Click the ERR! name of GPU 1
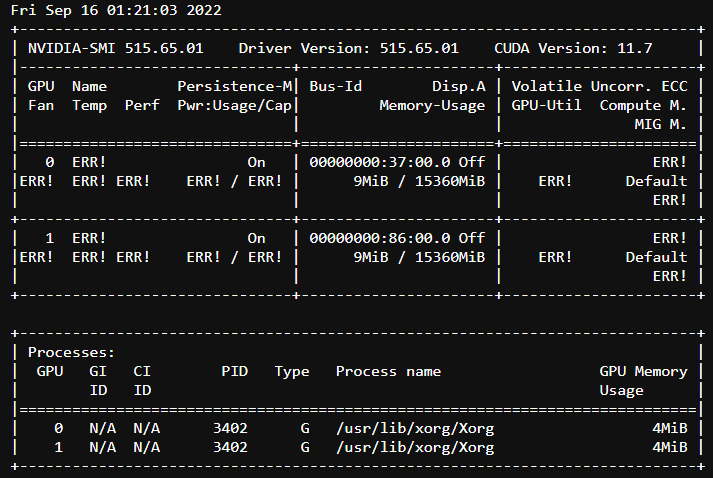713x478 pixels. (x=89, y=238)
